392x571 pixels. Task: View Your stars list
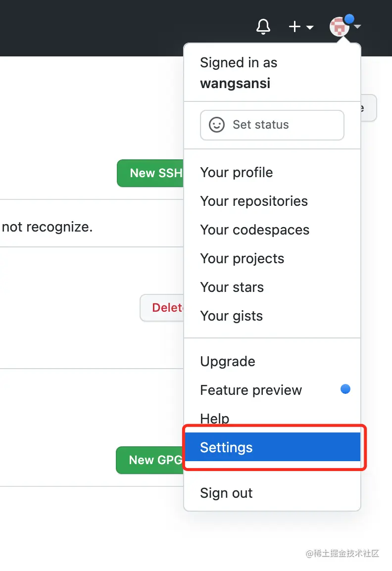coord(232,287)
